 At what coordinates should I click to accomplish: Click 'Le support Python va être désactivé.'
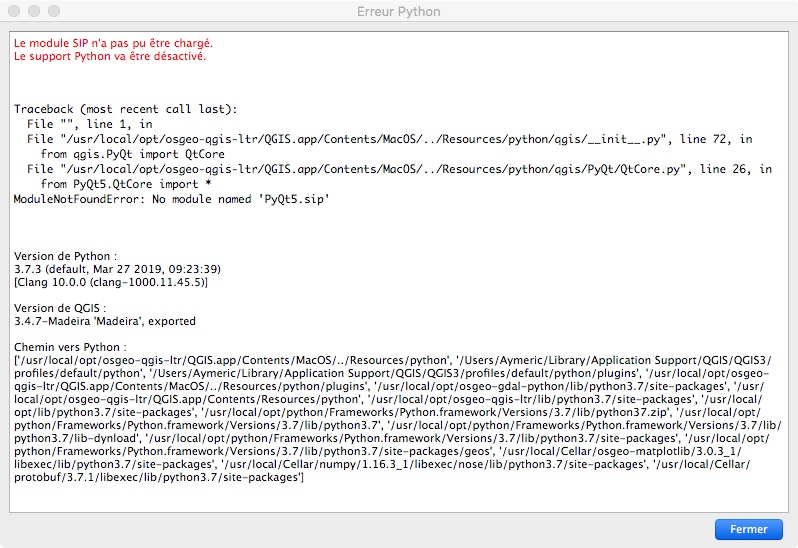click(110, 56)
